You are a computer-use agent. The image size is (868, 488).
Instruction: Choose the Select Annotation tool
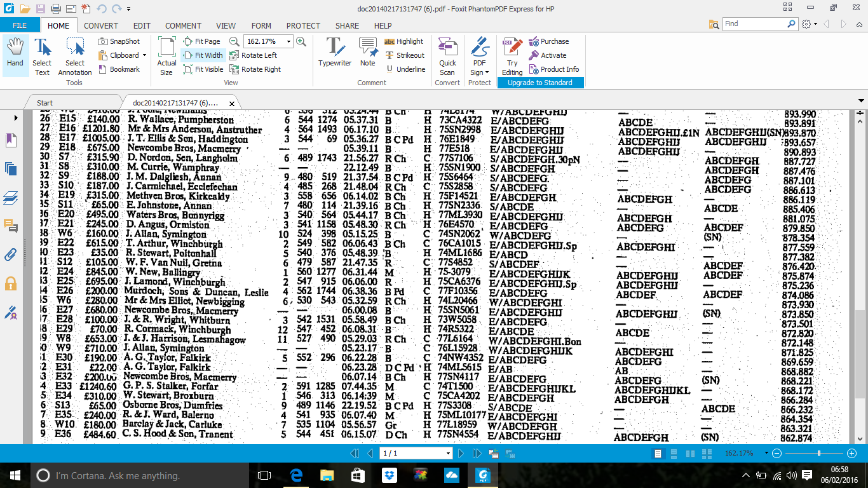tap(75, 56)
